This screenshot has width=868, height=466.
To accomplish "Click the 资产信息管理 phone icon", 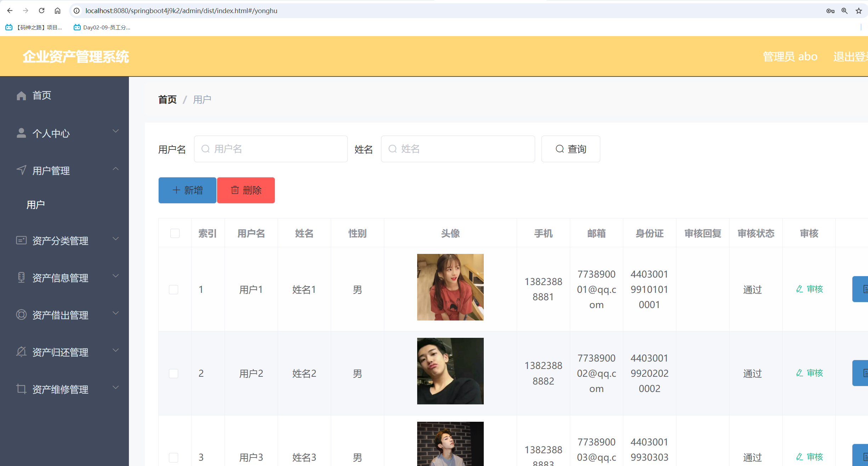I will tap(21, 278).
